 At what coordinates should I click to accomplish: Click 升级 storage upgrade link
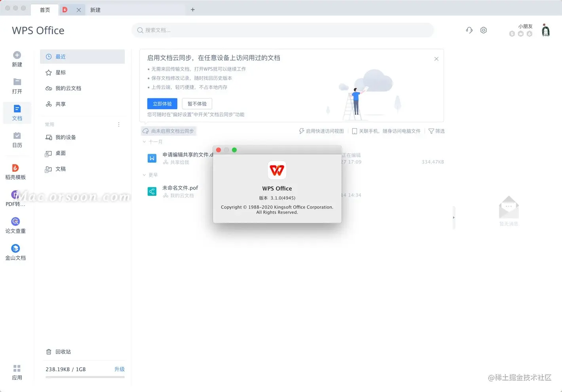[120, 369]
